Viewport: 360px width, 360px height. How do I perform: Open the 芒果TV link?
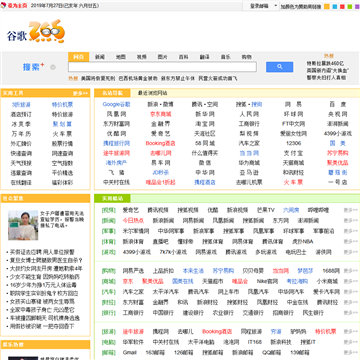(266, 210)
